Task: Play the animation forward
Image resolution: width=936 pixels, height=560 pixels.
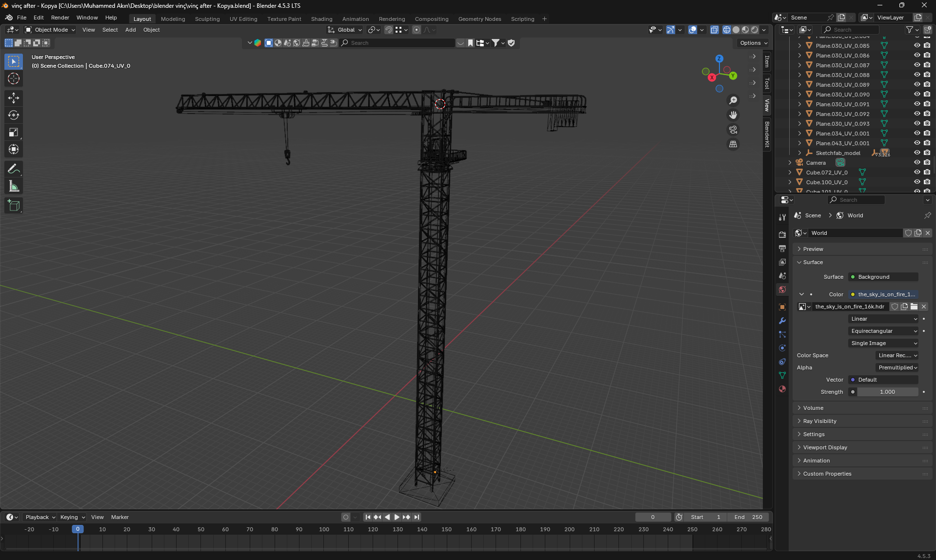Action: coord(397,517)
